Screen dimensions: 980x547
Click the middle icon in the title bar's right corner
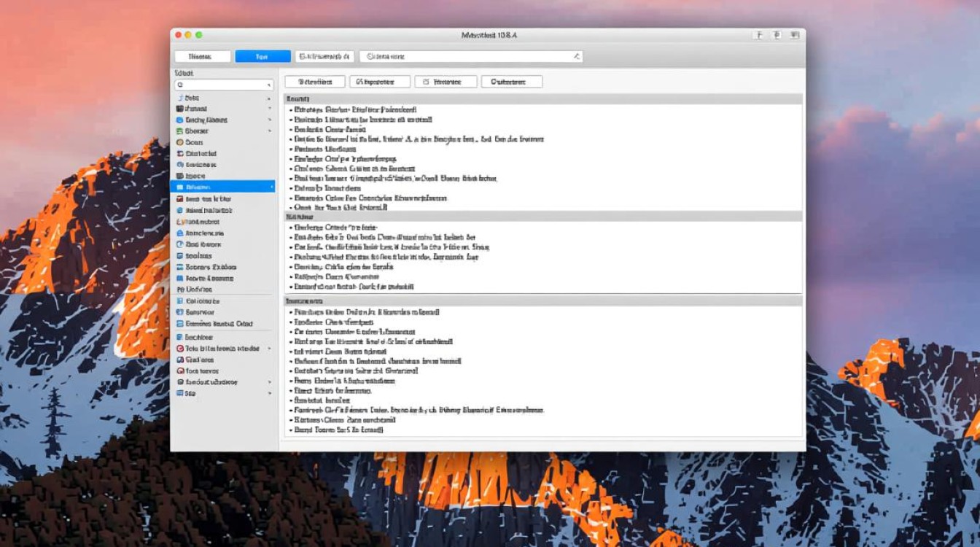tap(777, 35)
